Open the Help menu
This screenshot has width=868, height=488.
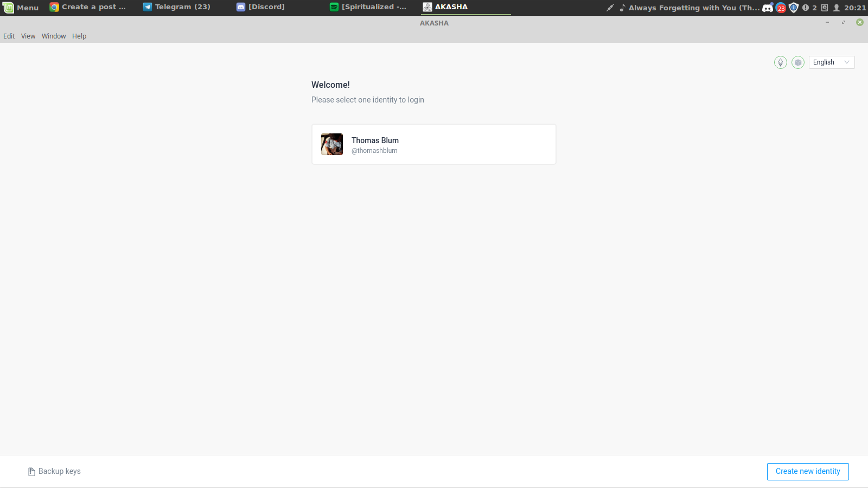coord(79,36)
